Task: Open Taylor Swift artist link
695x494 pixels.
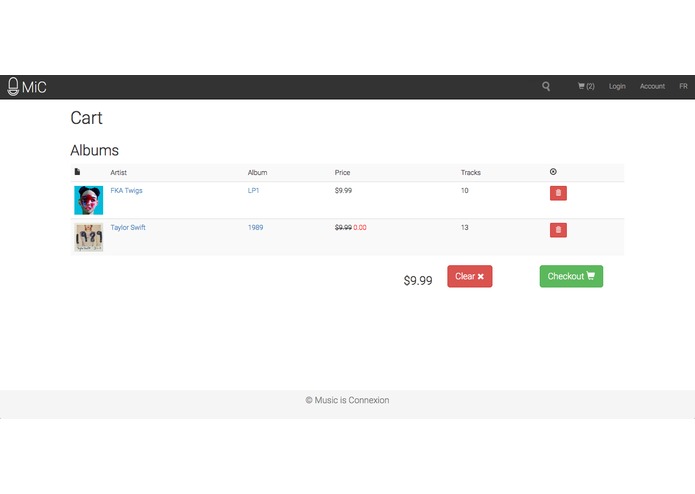Action: (128, 227)
